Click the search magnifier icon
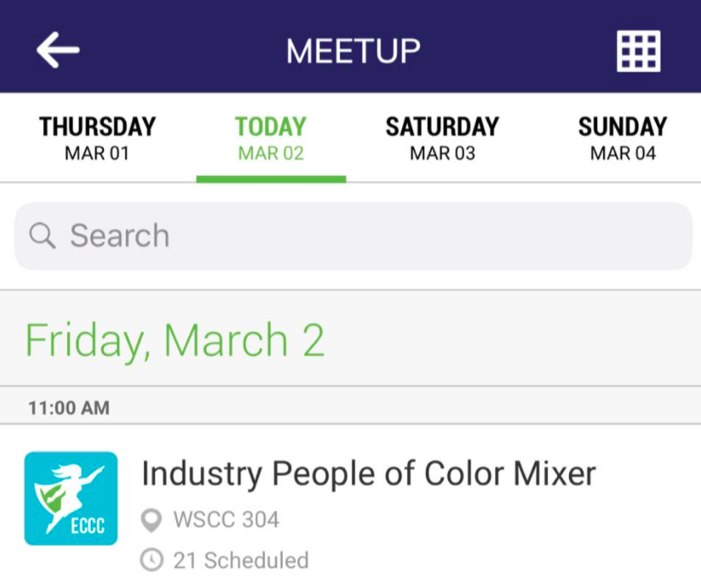 coord(42,235)
